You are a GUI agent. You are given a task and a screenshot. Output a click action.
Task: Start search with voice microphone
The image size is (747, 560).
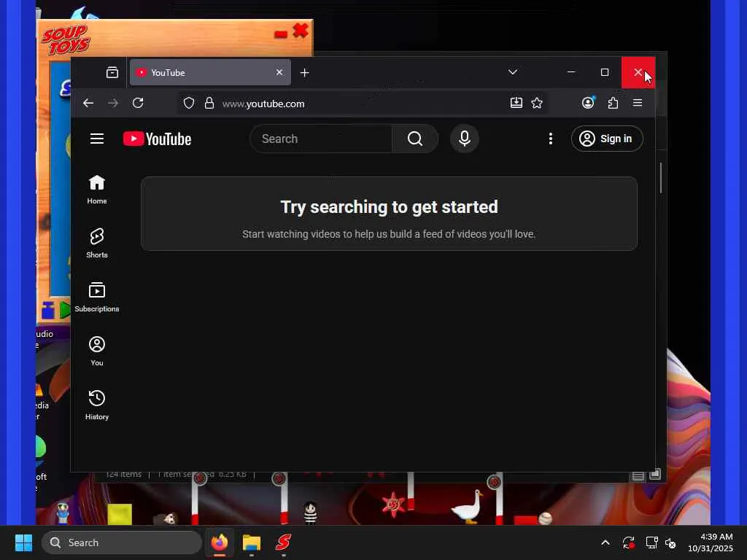[x=465, y=139]
